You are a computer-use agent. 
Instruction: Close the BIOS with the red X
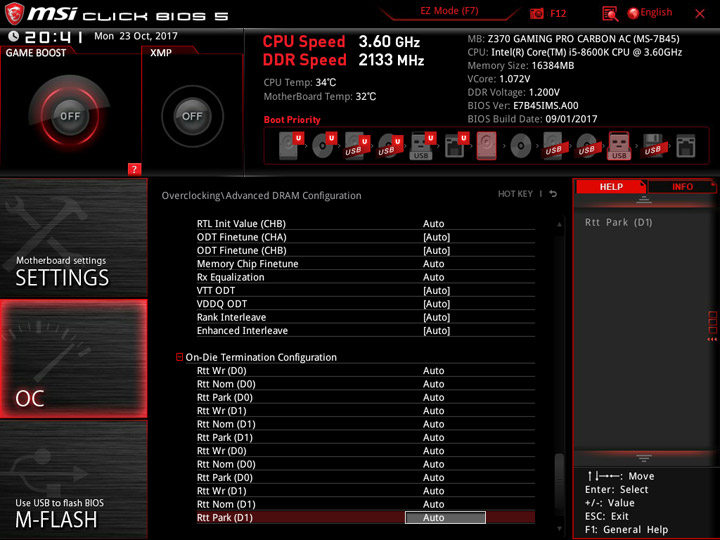[700, 14]
